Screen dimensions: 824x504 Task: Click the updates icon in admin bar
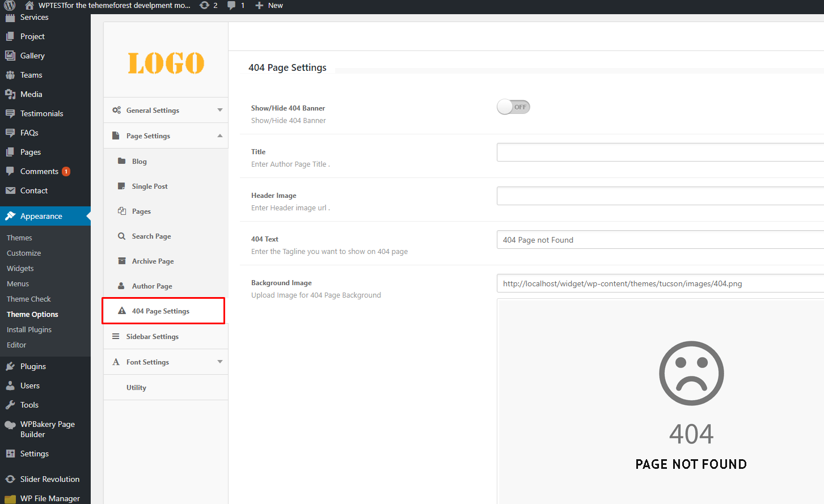(x=205, y=6)
